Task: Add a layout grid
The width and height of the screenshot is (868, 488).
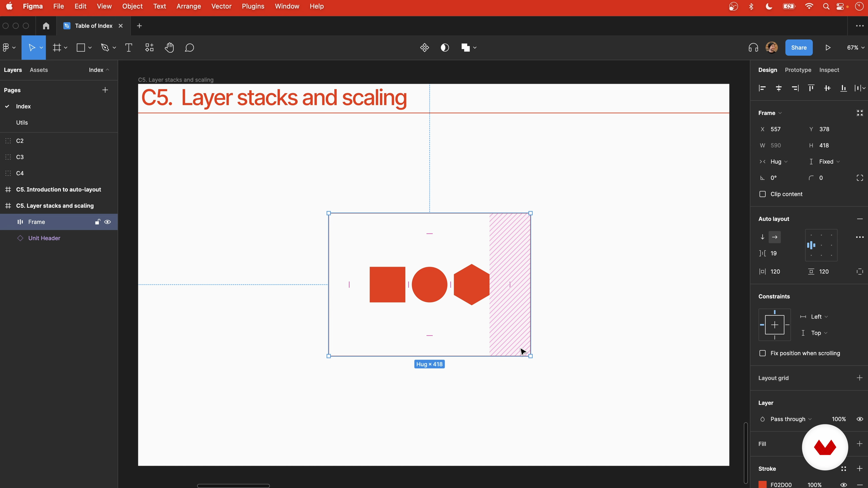Action: coord(860,378)
